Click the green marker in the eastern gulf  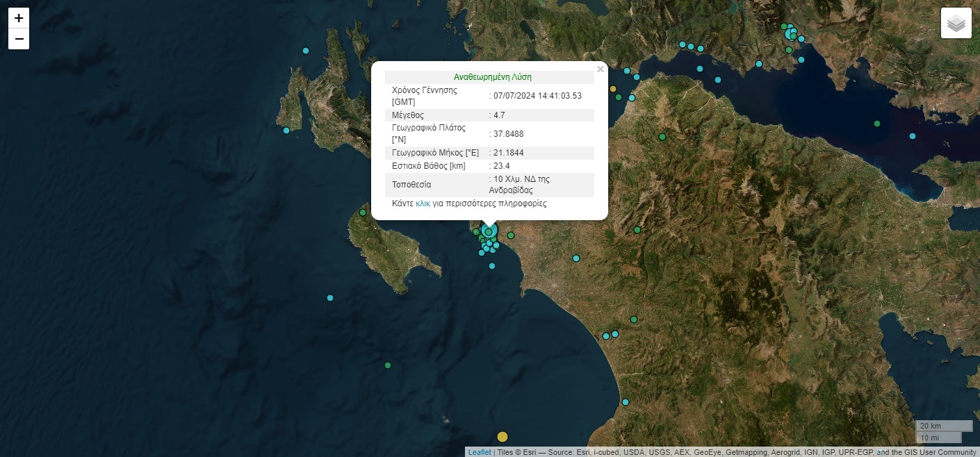click(877, 124)
